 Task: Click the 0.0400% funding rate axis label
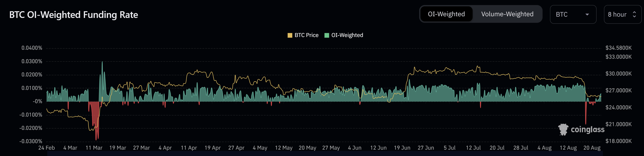coord(32,48)
